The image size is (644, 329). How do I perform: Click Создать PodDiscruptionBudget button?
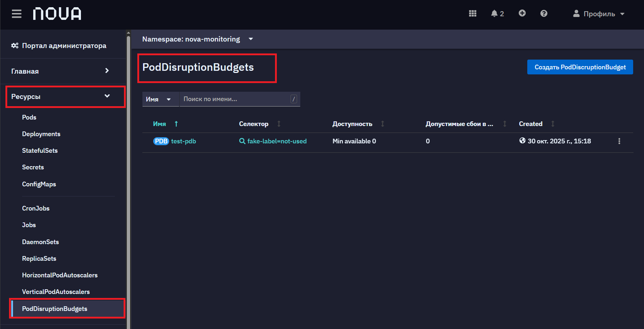[x=580, y=67]
